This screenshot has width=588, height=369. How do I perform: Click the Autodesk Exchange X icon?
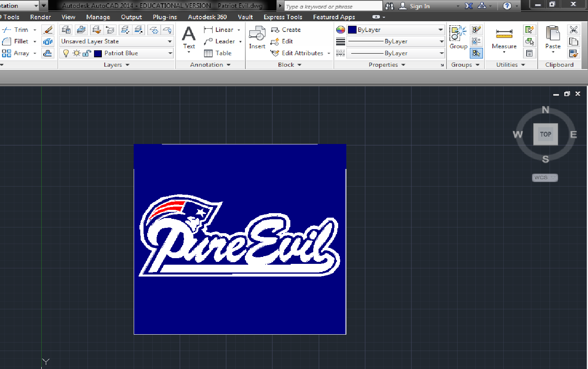[469, 6]
